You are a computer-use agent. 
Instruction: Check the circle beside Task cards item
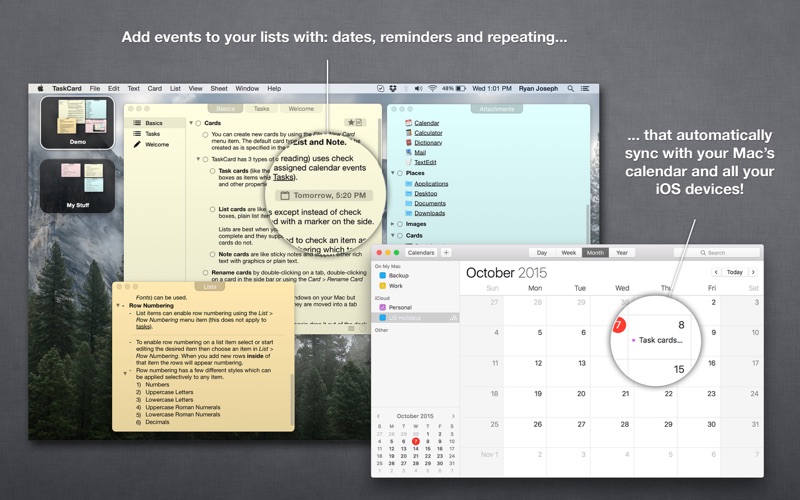click(212, 171)
